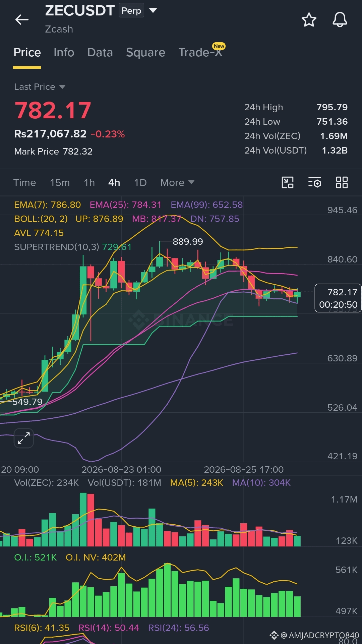The image size is (362, 644).
Task: Tap the back arrow icon
Action: (22, 20)
